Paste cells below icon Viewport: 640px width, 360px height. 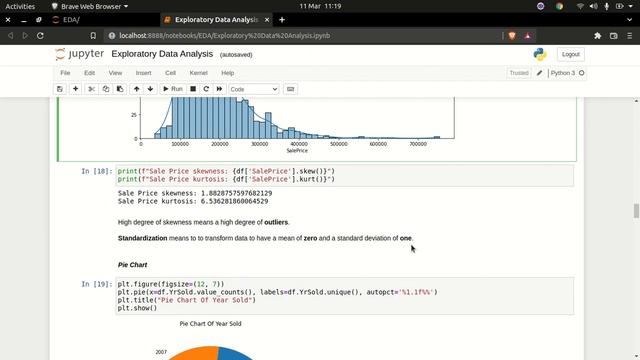[x=120, y=89]
